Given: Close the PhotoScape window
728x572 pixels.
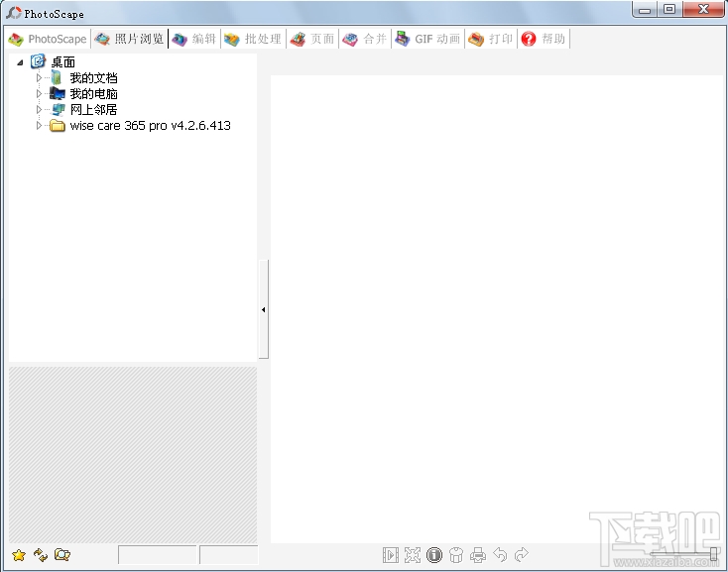Looking at the screenshot, I should [703, 9].
